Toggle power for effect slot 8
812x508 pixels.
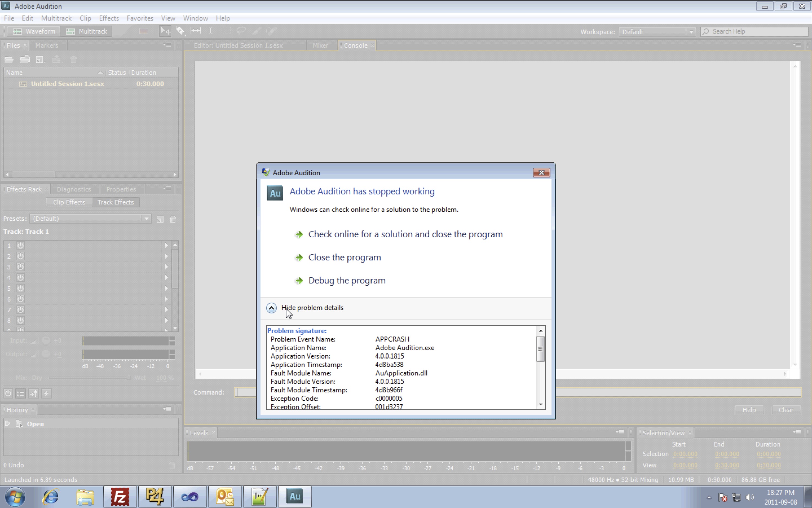[21, 321]
